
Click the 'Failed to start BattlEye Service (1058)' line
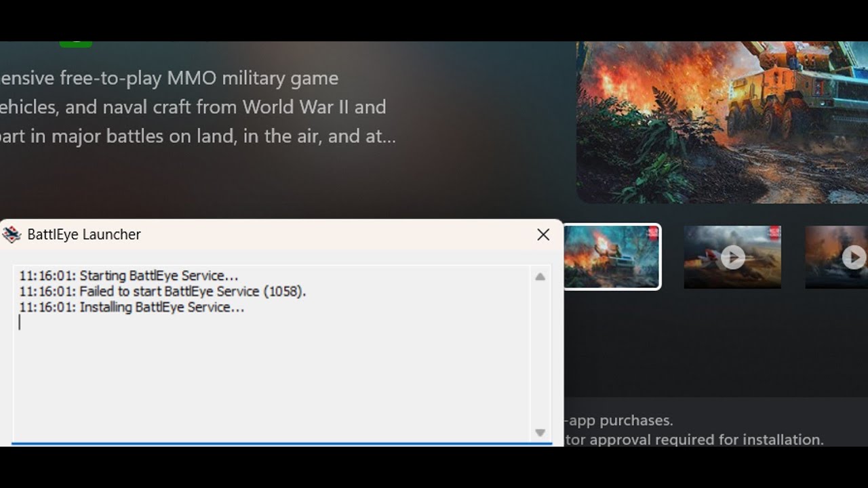coord(163,291)
